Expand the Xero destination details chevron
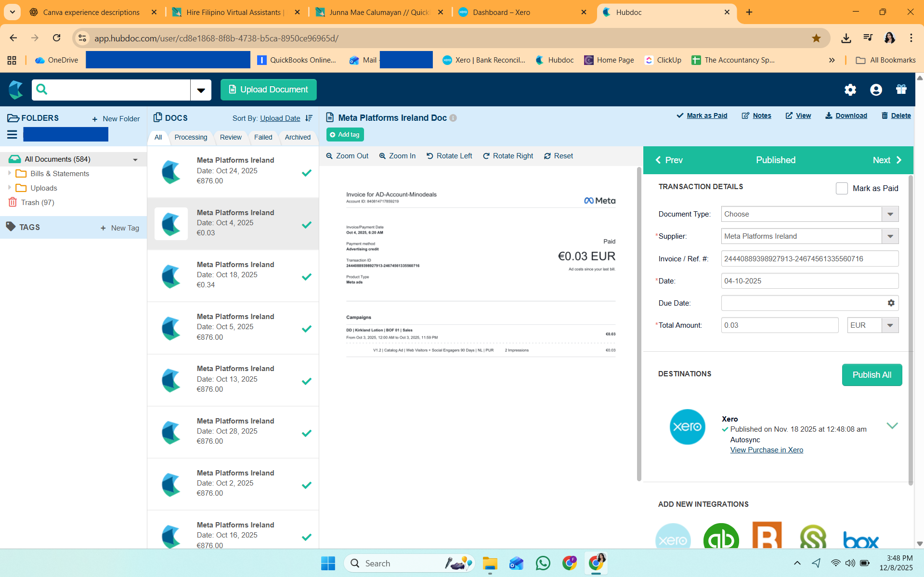 tap(892, 426)
